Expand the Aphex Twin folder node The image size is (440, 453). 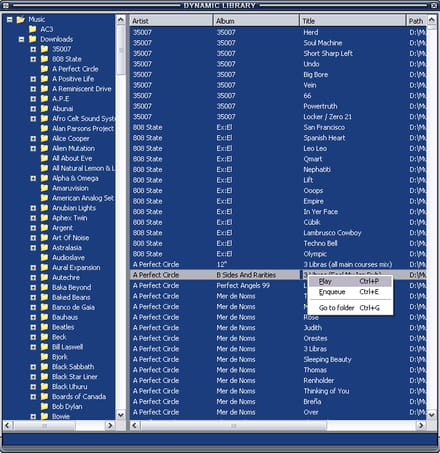[x=33, y=218]
